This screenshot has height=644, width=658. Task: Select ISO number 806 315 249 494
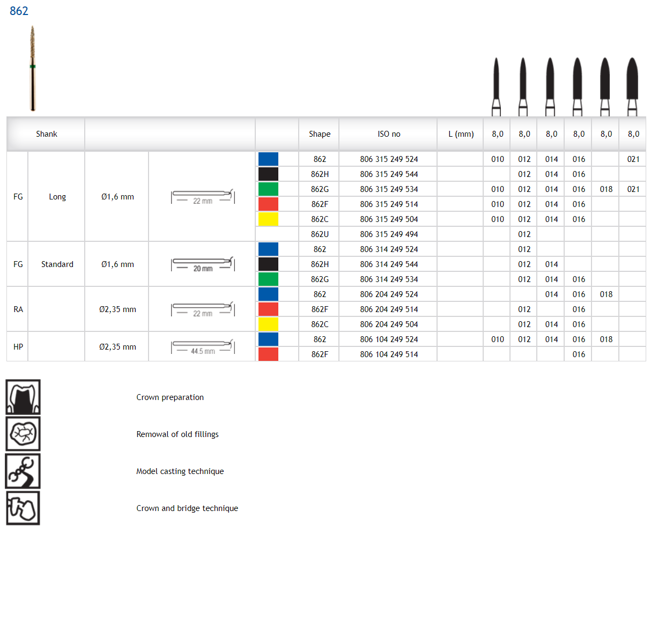pos(389,234)
